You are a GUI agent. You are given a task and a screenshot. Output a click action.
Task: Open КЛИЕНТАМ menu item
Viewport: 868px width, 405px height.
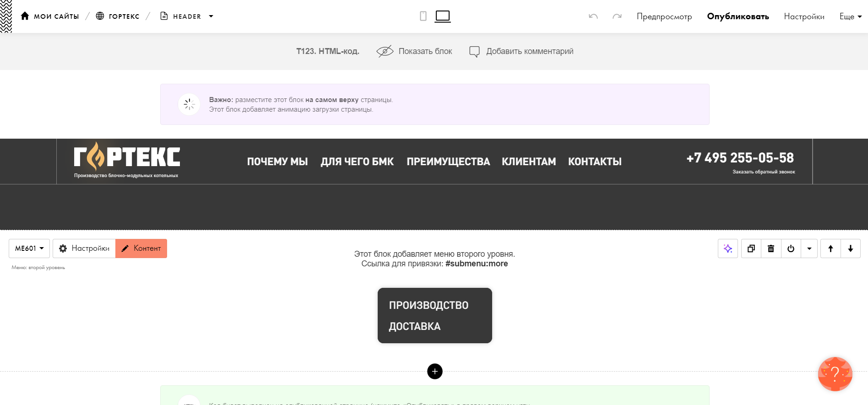click(529, 162)
